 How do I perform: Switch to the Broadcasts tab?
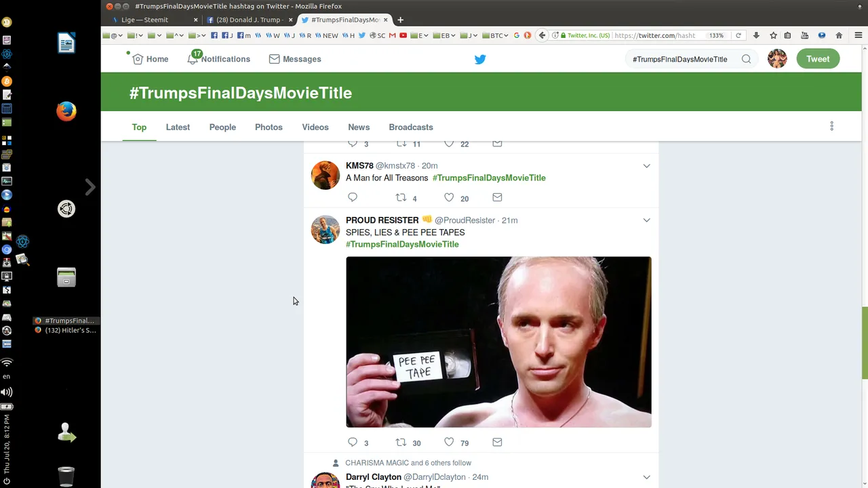(x=411, y=127)
